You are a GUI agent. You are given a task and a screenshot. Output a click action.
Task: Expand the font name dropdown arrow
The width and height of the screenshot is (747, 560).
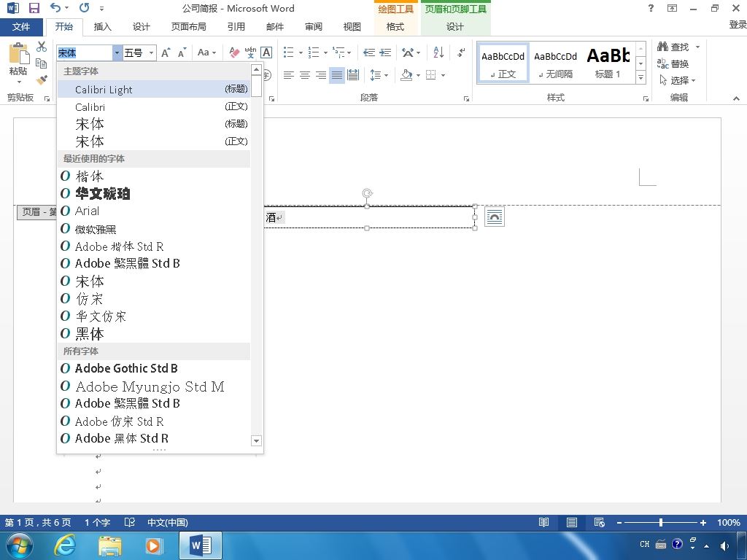[x=117, y=52]
